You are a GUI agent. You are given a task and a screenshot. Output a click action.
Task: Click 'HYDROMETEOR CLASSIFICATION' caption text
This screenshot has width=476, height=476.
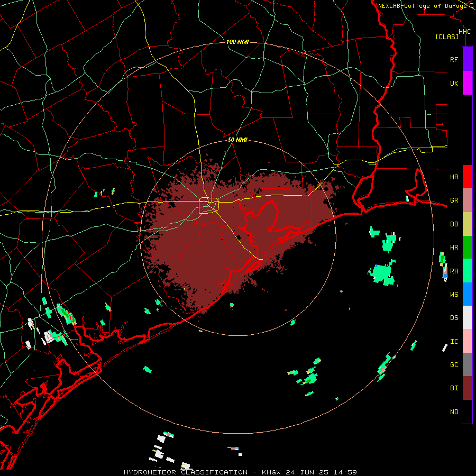(186, 472)
